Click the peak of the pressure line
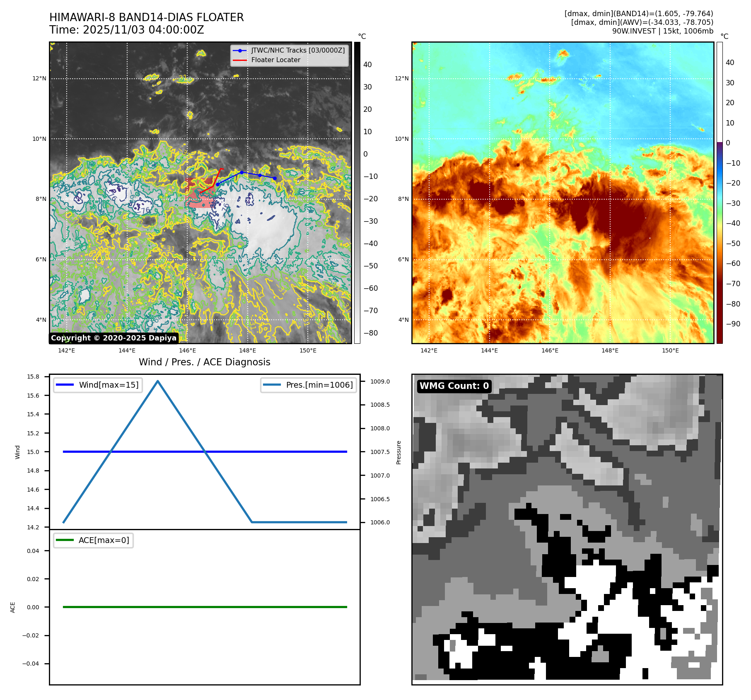 [x=157, y=381]
